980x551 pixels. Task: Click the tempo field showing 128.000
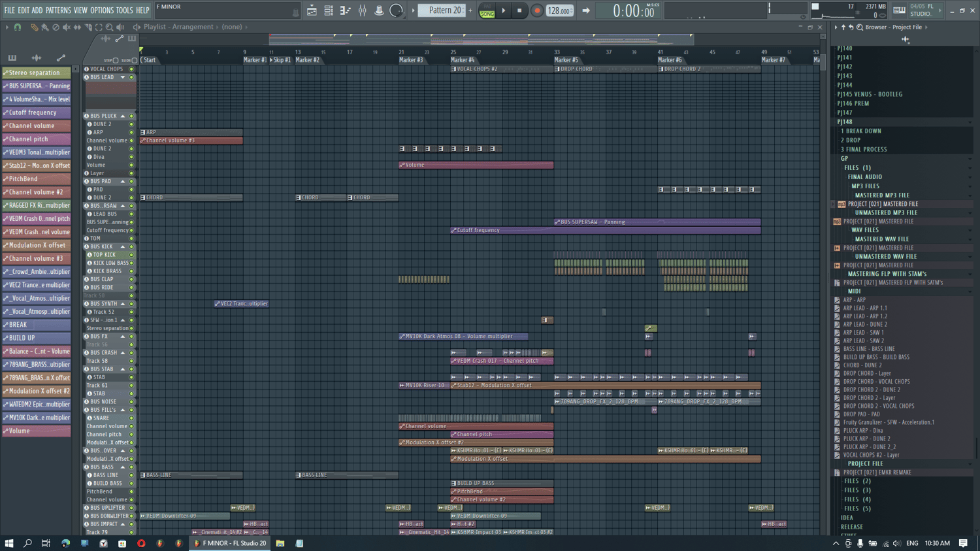[x=559, y=10]
